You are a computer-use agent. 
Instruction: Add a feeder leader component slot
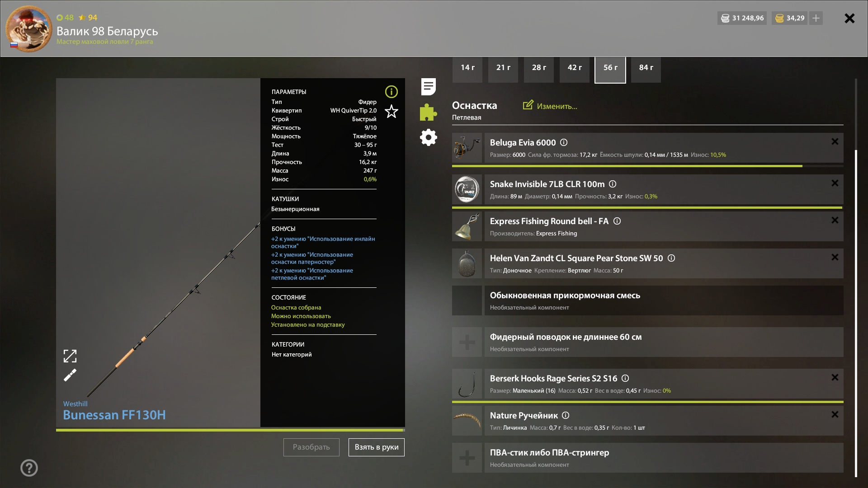point(467,342)
